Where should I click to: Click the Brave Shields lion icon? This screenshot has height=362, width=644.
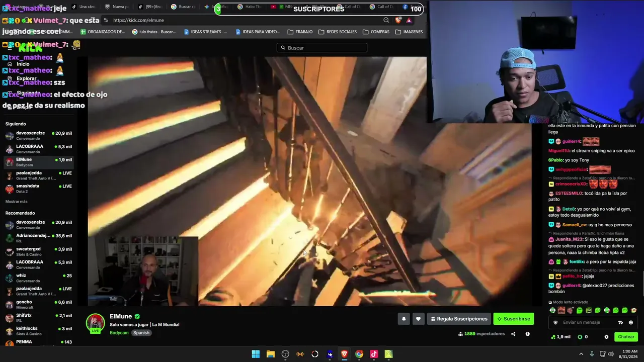pyautogui.click(x=398, y=20)
